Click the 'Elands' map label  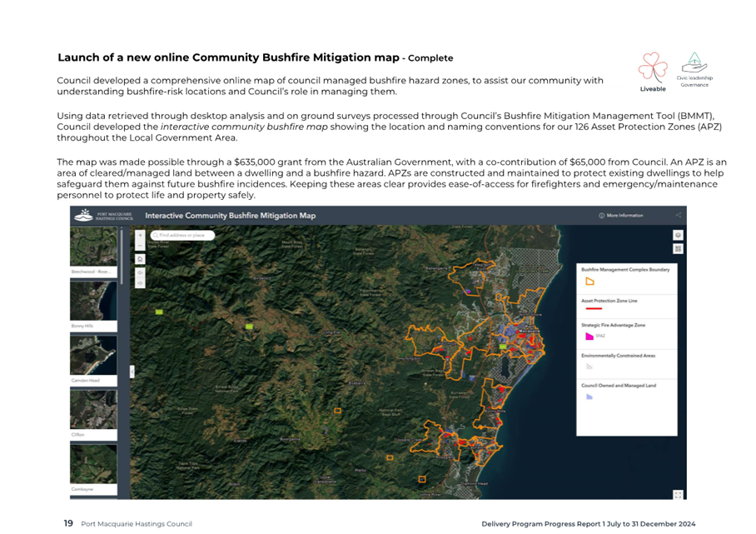coord(240,441)
